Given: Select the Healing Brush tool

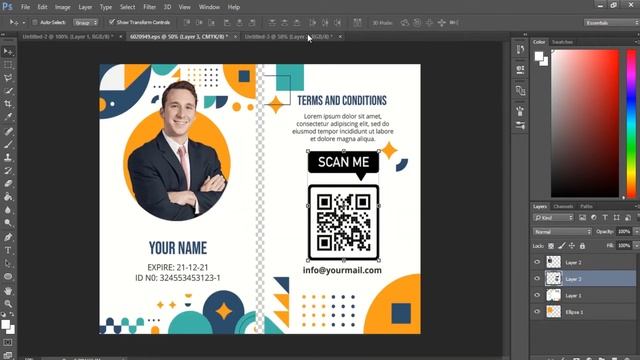Looking at the screenshot, I should click(8, 131).
